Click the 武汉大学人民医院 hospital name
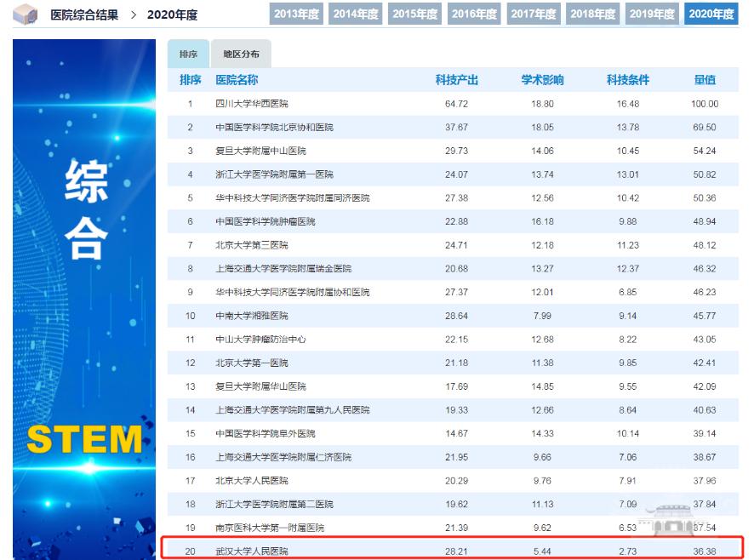 252,551
